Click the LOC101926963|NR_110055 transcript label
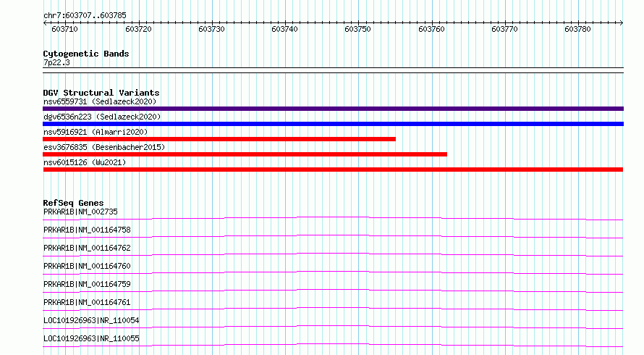Image resolution: width=644 pixels, height=355 pixels. coord(91,338)
